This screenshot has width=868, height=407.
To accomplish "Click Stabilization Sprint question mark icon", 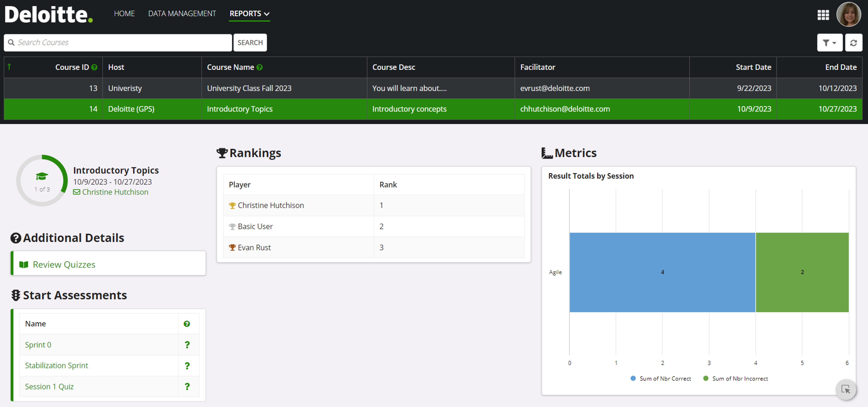I will tap(187, 366).
